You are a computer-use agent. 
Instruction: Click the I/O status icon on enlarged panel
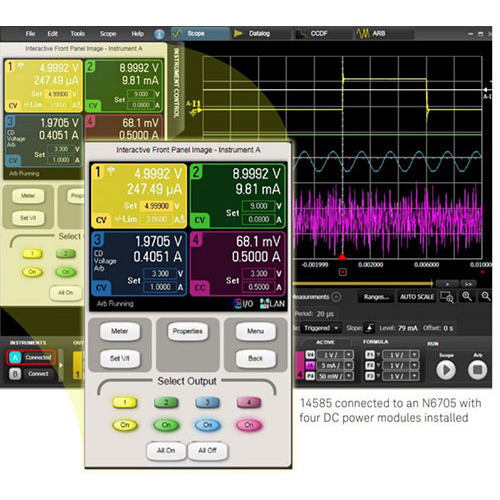click(243, 304)
